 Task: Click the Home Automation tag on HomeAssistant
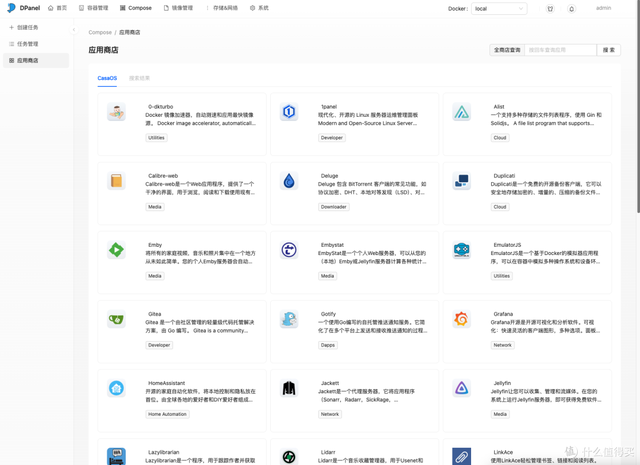tap(167, 414)
